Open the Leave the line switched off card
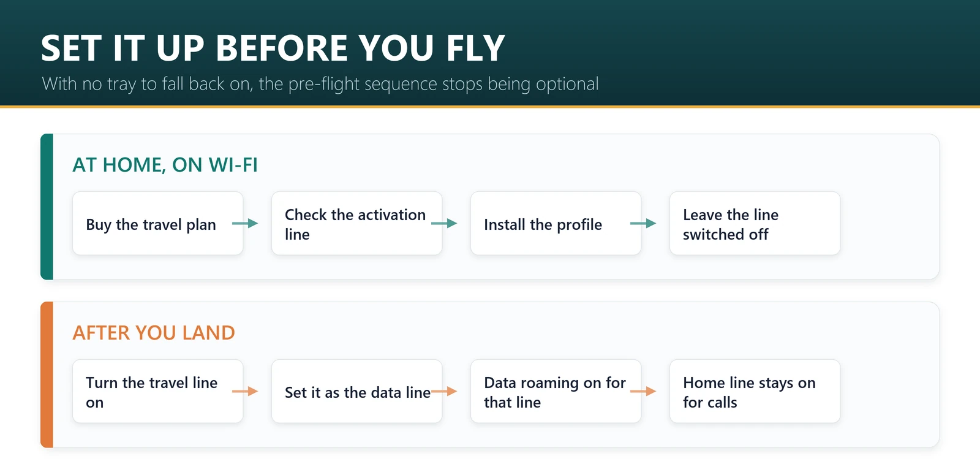The width and height of the screenshot is (980, 472). coord(755,223)
